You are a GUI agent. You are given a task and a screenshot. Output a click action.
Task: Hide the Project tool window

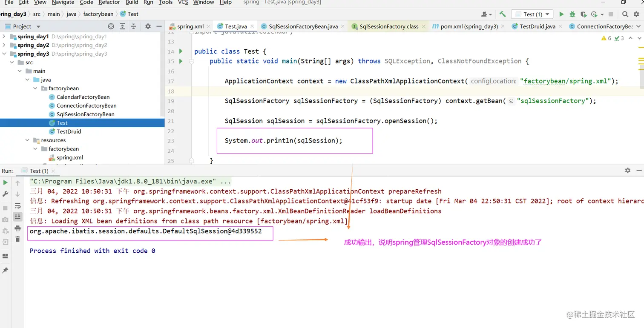pos(159,26)
